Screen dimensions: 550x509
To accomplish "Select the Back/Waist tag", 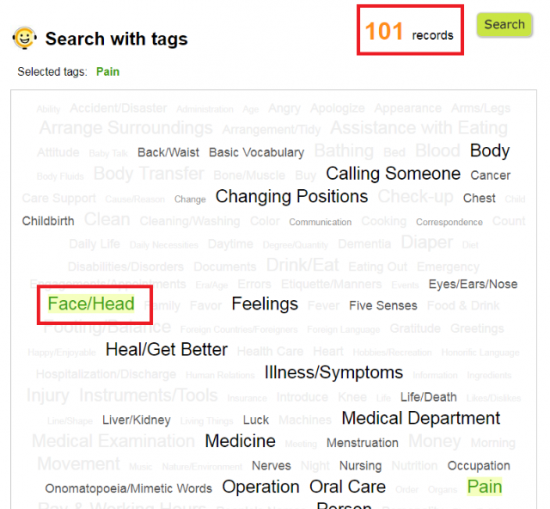I will [x=168, y=153].
